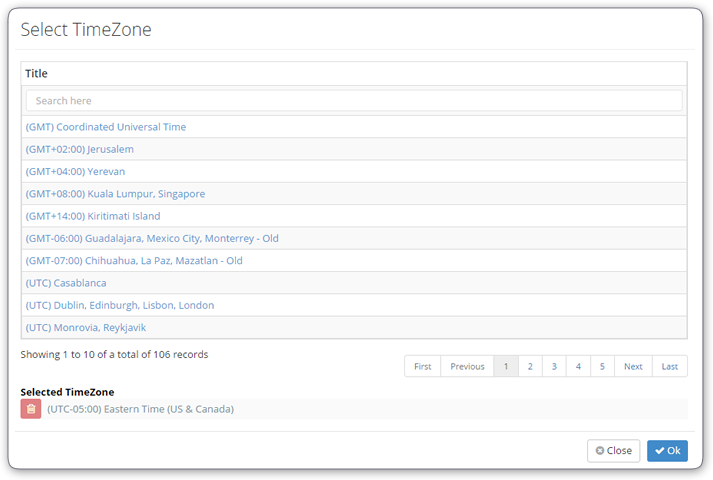This screenshot has width=713, height=480.
Task: Click Next in the pagination bar
Action: pos(633,366)
